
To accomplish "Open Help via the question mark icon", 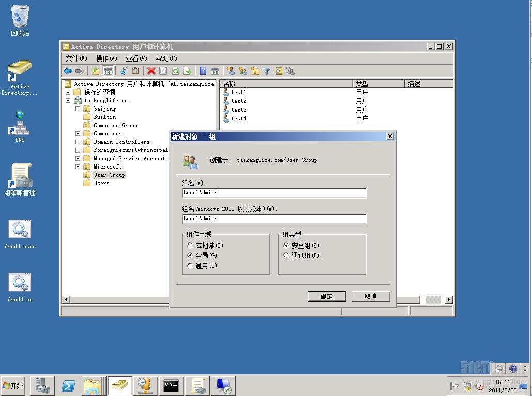I will 203,71.
